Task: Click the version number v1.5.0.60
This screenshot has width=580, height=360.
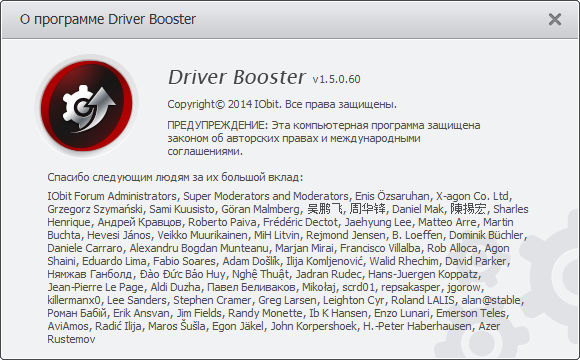Action: point(336,79)
